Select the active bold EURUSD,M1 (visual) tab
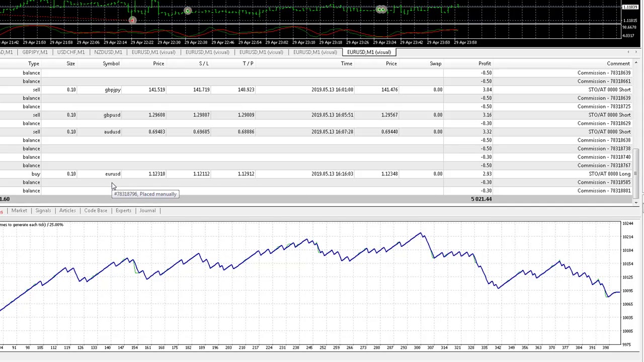Screen dimensions: 644x362 coord(369,52)
